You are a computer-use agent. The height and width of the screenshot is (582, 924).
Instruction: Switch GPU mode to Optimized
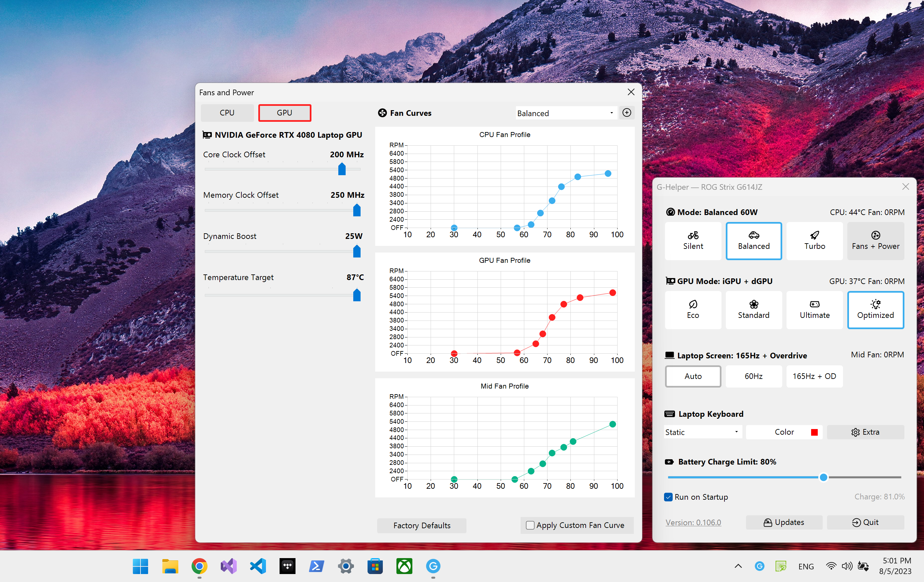coord(875,310)
